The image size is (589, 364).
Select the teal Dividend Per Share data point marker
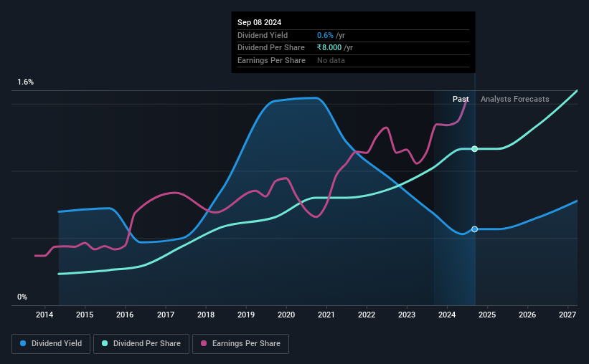click(475, 149)
